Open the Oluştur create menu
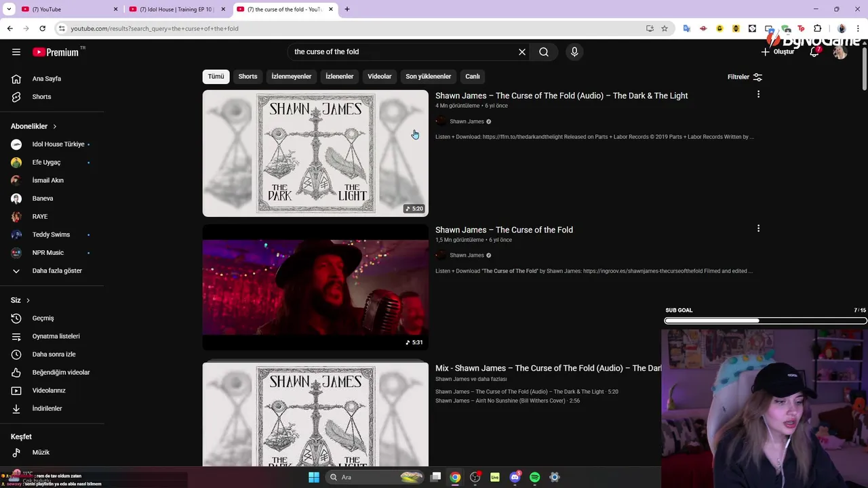Viewport: 868px width, 488px height. 777,52
